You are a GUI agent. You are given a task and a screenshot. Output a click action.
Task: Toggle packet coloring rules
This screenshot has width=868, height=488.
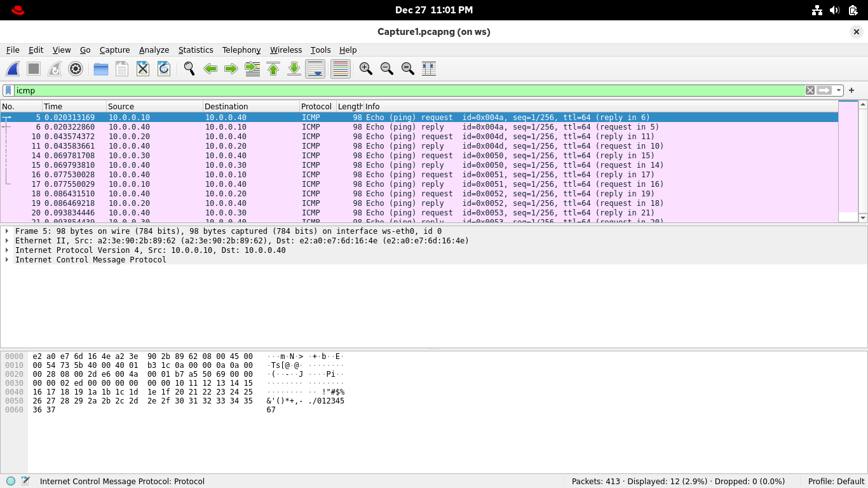point(341,69)
